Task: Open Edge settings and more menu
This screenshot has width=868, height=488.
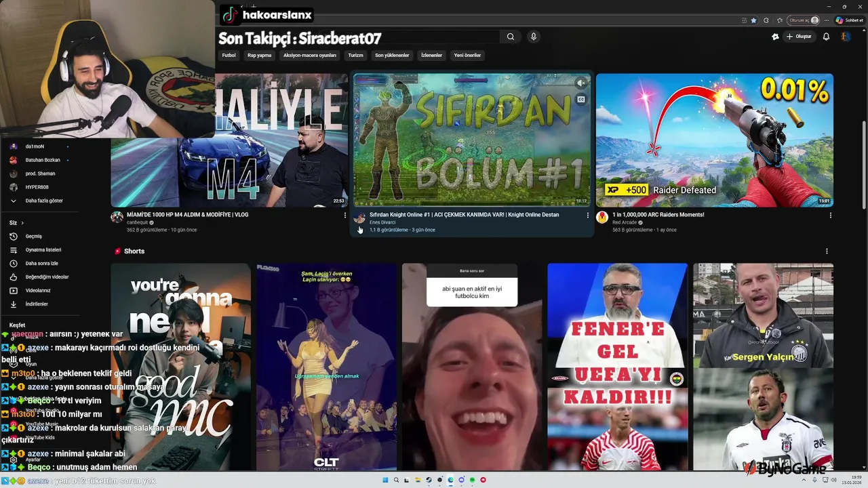Action: 826,20
